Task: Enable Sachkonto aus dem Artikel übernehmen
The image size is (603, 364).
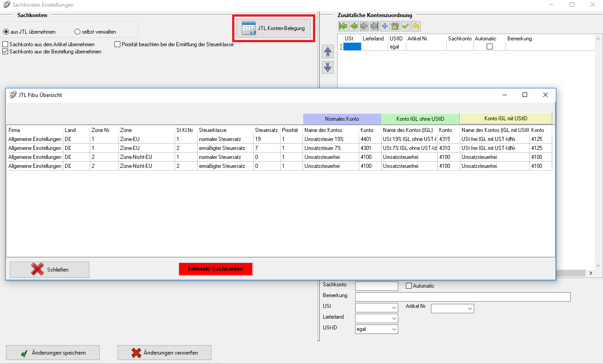Action: (x=6, y=44)
